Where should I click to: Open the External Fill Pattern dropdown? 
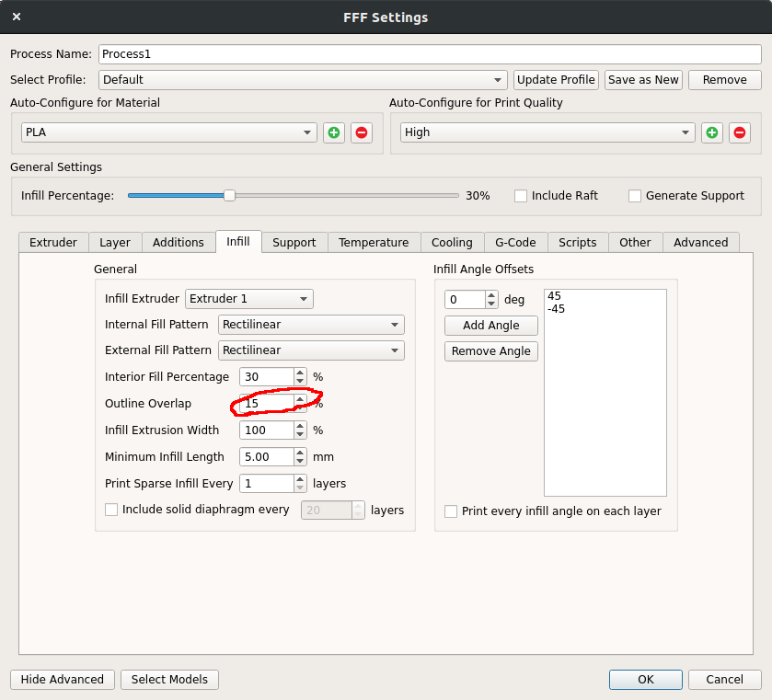pos(311,350)
